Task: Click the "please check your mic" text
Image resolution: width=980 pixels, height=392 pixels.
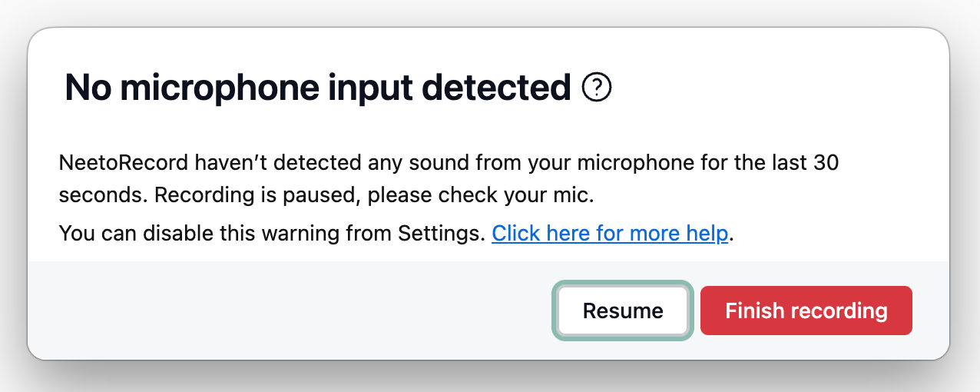Action: 478,195
